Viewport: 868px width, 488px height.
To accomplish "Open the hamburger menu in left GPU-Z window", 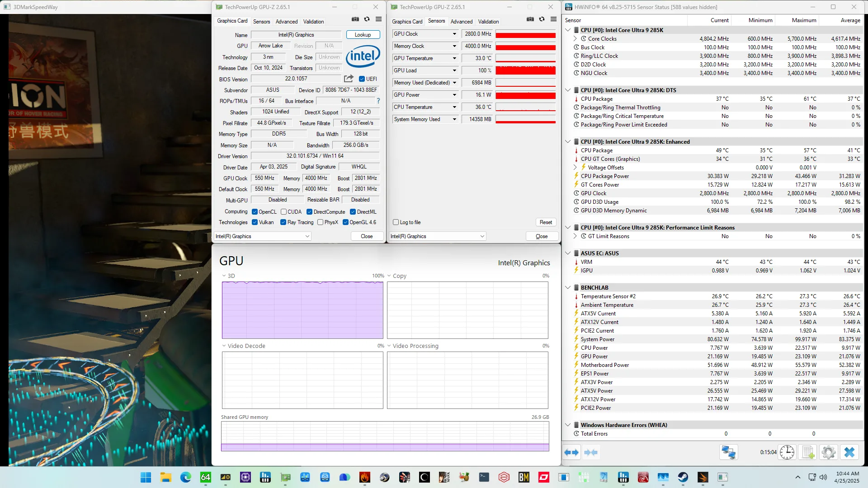I will pos(379,19).
